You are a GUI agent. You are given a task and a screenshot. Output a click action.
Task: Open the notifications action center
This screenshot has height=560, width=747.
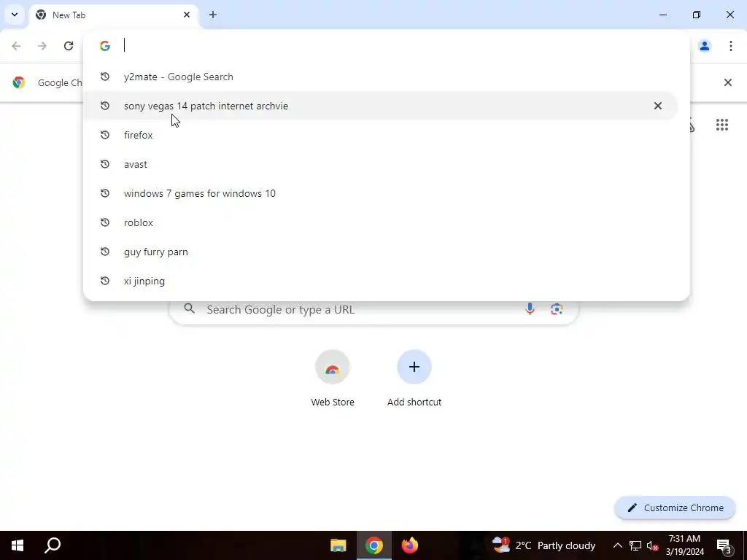(724, 545)
